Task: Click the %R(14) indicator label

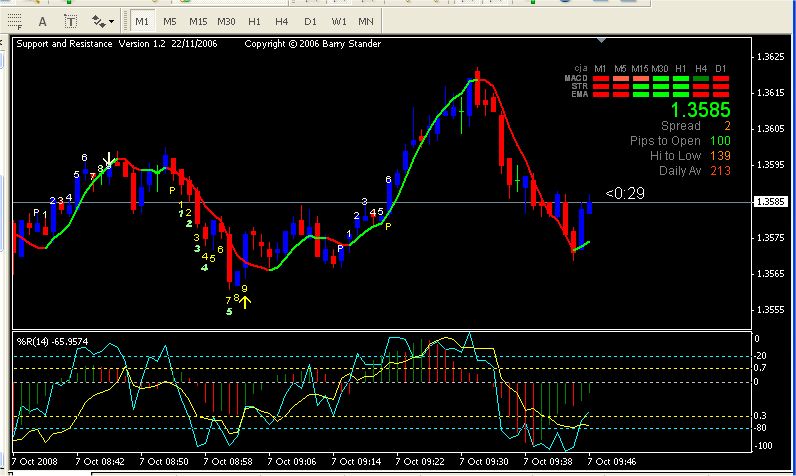Action: (x=50, y=342)
